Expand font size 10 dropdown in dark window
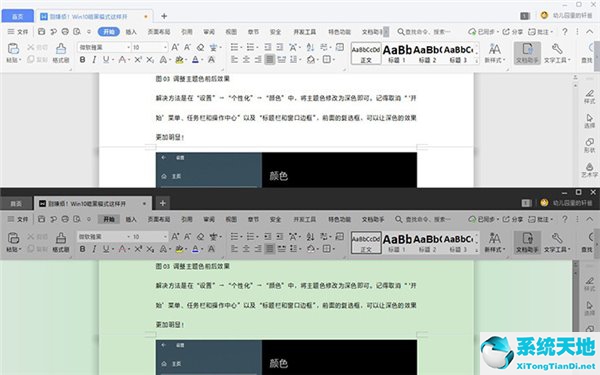The image size is (600, 375). pyautogui.click(x=165, y=237)
